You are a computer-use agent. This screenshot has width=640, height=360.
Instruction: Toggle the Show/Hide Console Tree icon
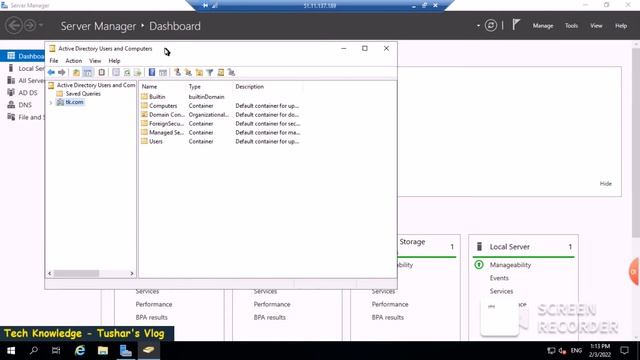click(x=88, y=73)
